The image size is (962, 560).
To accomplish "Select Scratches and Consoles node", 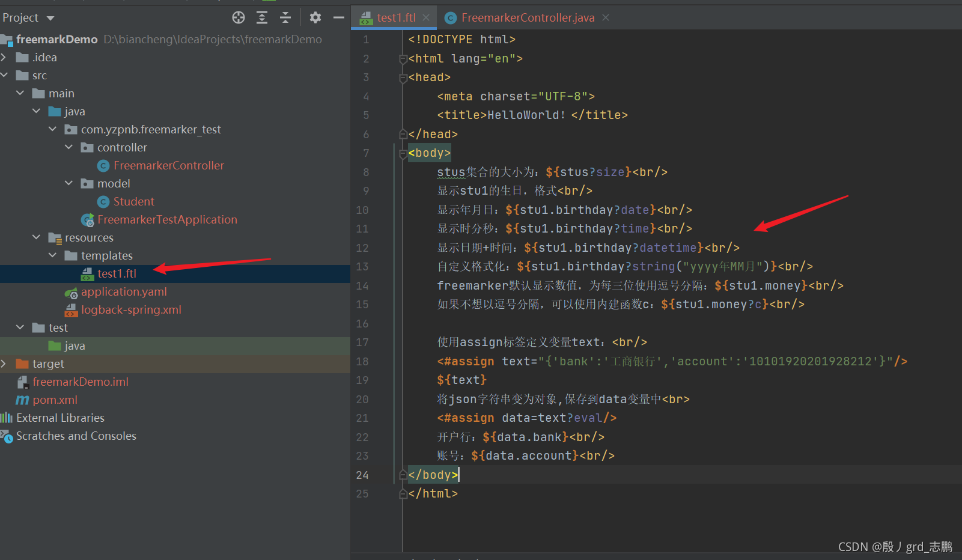I will pos(76,436).
